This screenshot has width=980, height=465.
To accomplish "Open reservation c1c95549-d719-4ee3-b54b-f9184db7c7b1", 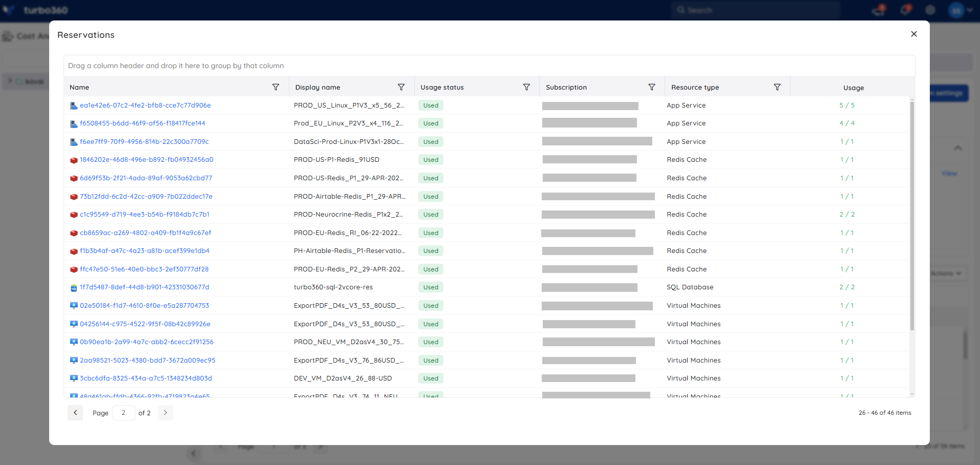I will (144, 215).
